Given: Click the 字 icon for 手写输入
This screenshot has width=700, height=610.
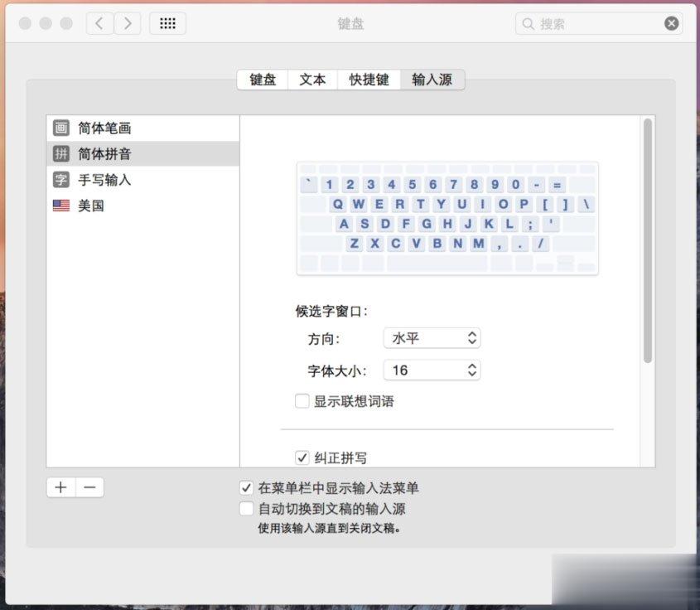Looking at the screenshot, I should click(x=61, y=180).
